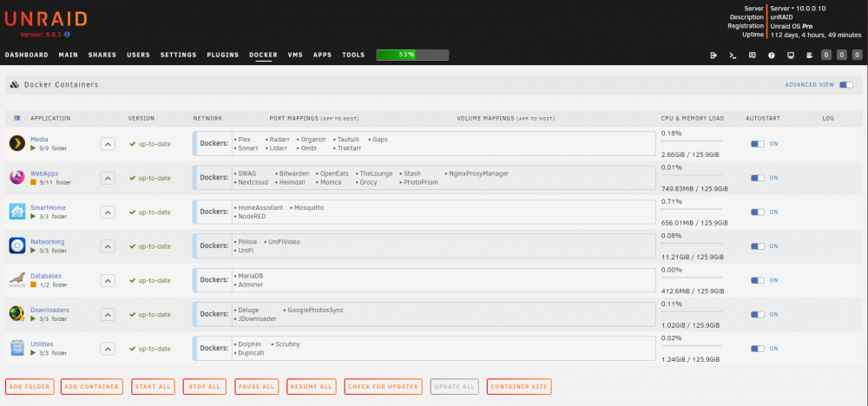Collapse the SmartHome folder chevron
The image size is (868, 406).
click(108, 213)
